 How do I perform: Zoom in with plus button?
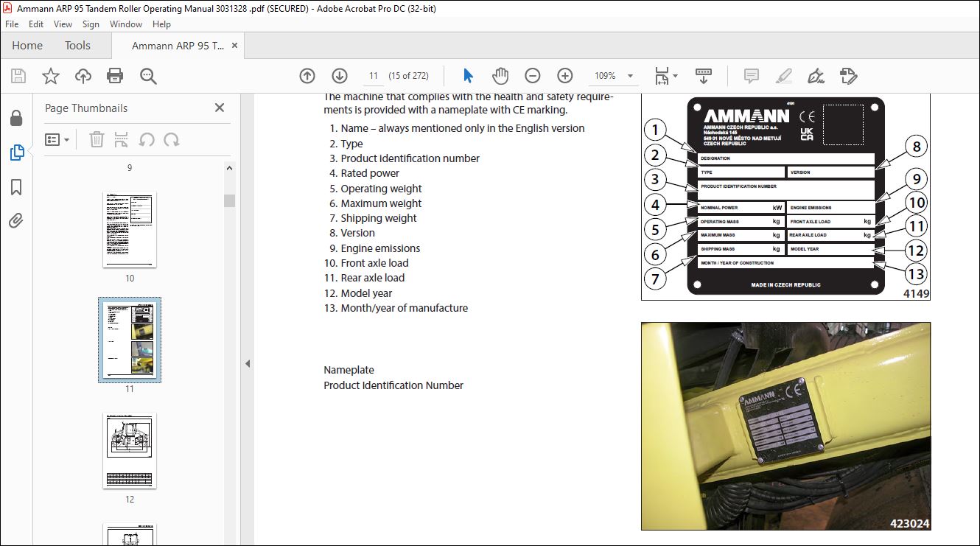tap(565, 76)
